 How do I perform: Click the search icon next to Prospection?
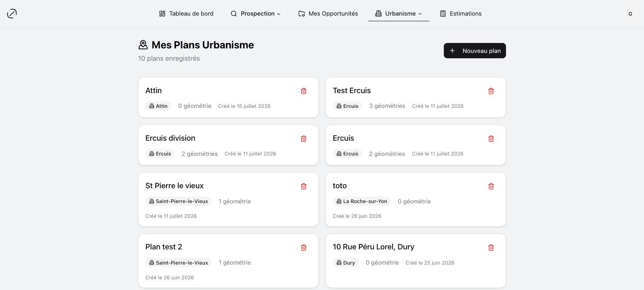(x=234, y=14)
